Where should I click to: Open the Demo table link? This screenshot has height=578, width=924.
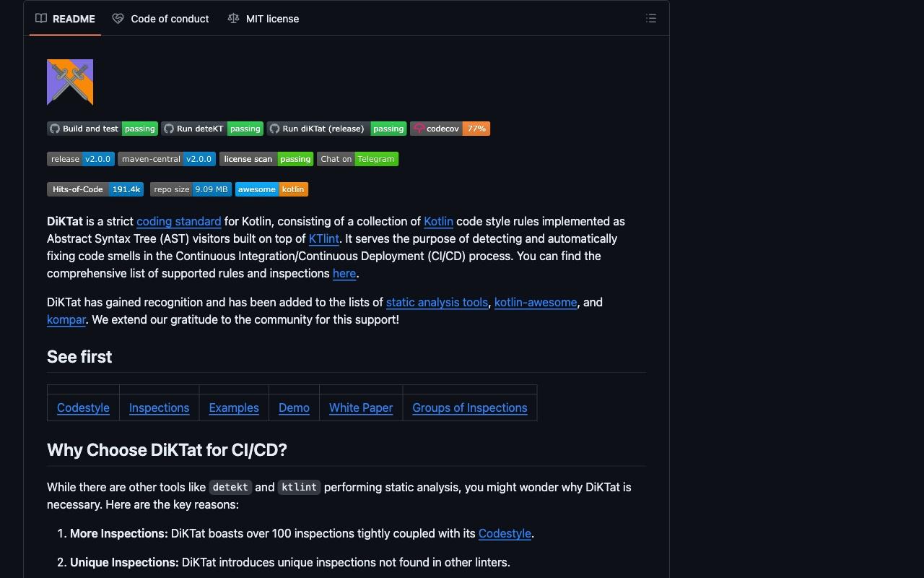pyautogui.click(x=294, y=407)
